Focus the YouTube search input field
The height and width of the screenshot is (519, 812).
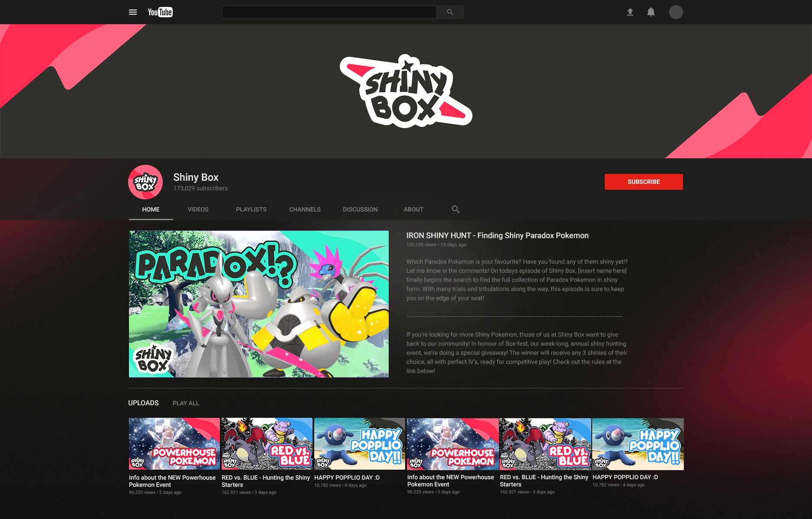coord(329,12)
